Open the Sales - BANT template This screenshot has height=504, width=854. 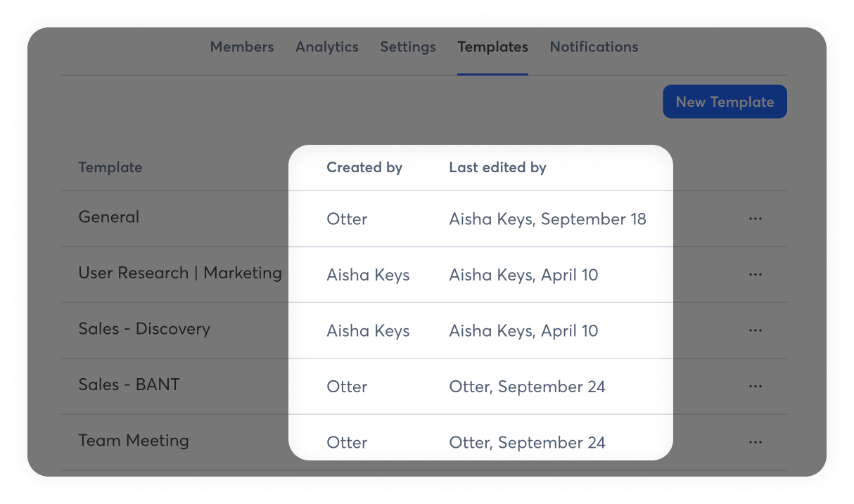pos(129,385)
